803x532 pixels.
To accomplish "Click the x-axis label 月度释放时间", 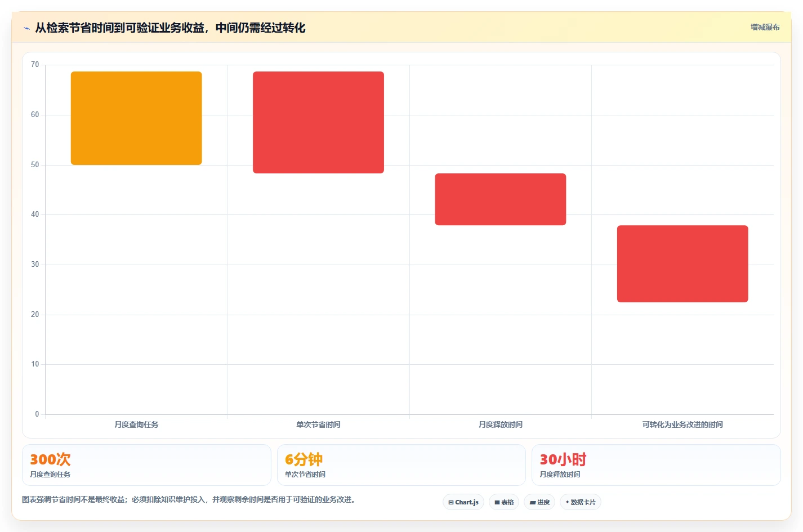I will (x=501, y=424).
